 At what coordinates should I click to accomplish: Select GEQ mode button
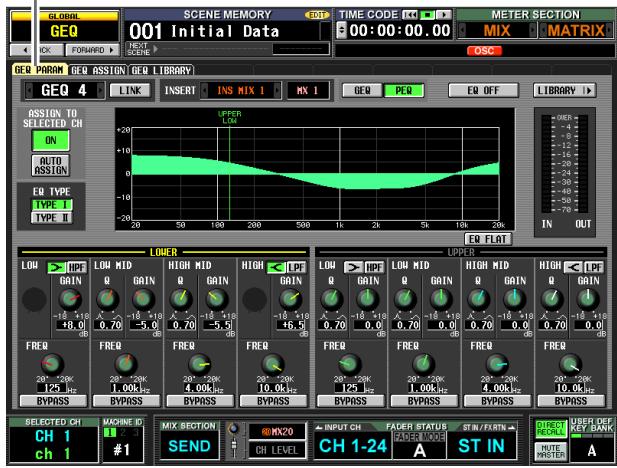pos(362,91)
